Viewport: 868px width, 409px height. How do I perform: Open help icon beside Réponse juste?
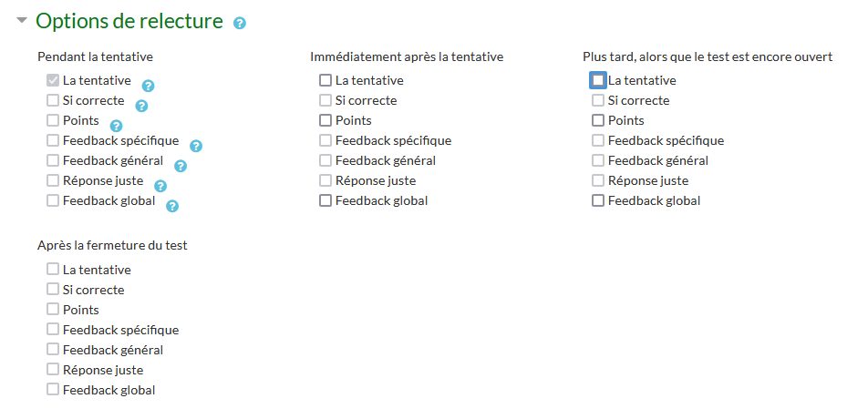(160, 186)
